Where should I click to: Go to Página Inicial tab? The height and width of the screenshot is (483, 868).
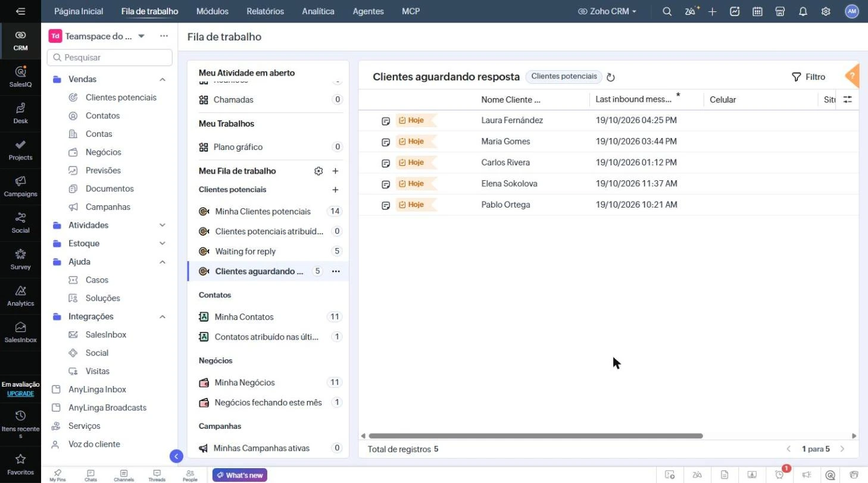tap(79, 11)
